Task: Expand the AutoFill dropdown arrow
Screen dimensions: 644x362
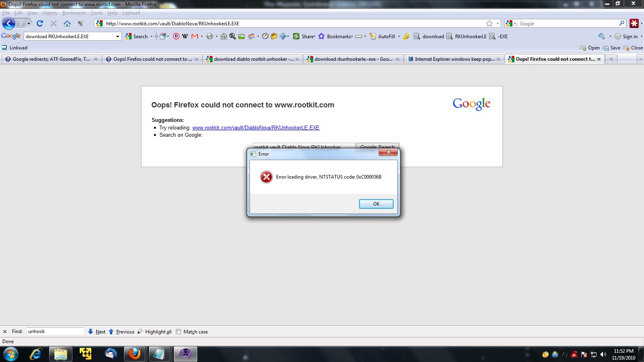Action: [x=399, y=36]
